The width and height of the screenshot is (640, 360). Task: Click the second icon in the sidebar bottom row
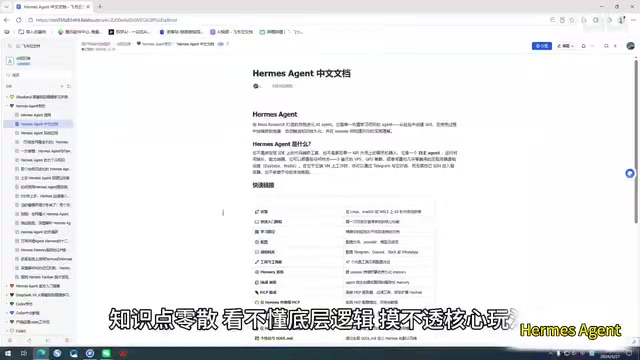pos(29,340)
